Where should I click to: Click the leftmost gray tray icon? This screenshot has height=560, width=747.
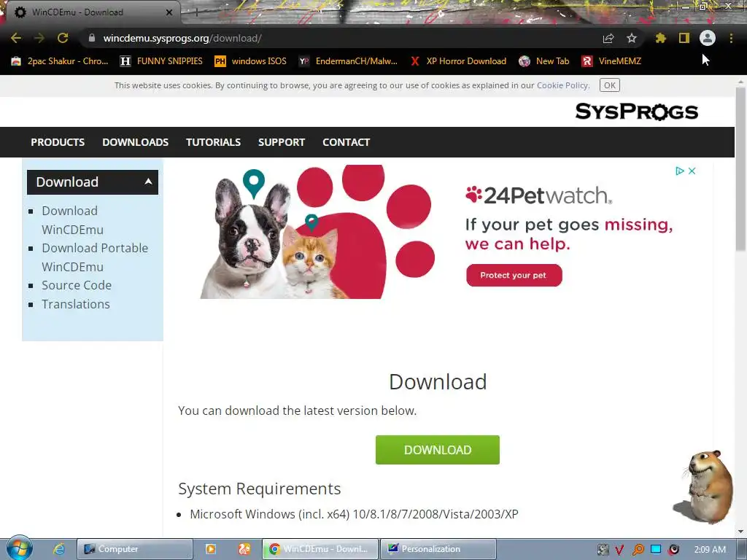603,550
